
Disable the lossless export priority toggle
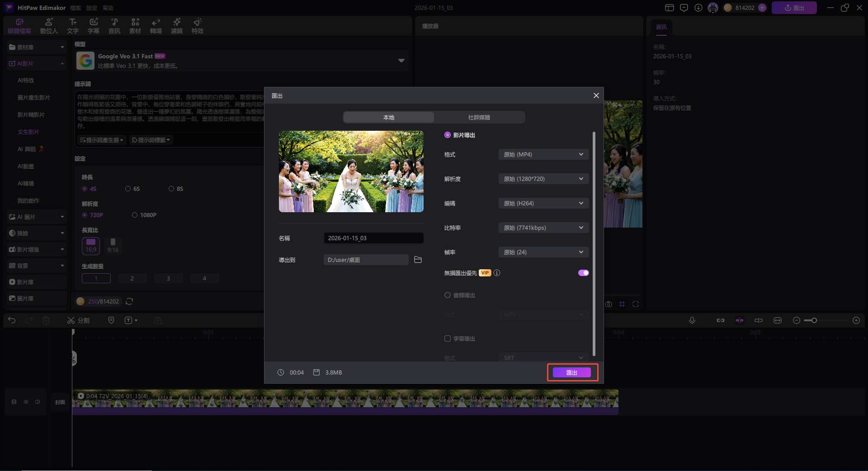point(583,273)
